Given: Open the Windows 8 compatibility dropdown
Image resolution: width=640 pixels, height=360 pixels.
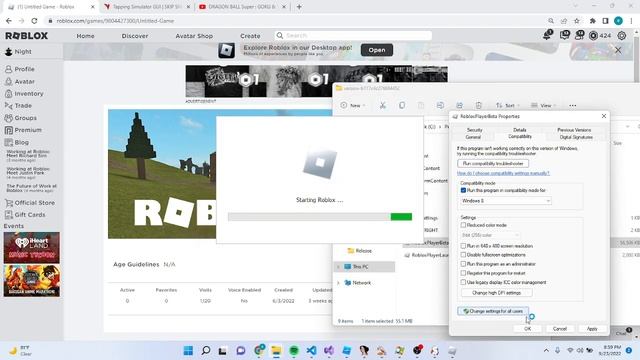Looking at the screenshot, I should pyautogui.click(x=506, y=201).
